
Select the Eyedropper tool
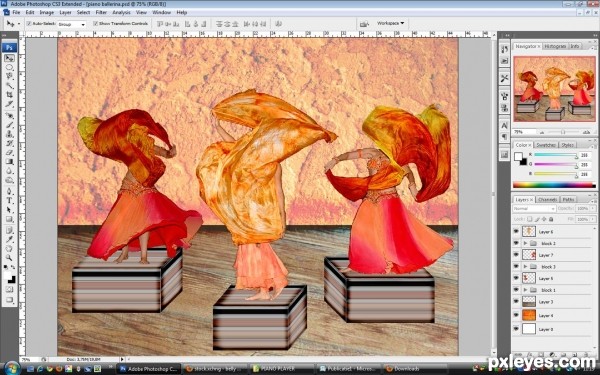point(9,240)
